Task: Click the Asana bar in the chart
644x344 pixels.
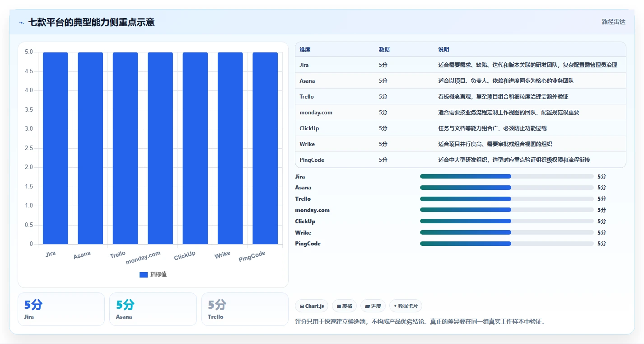Action: [x=90, y=148]
